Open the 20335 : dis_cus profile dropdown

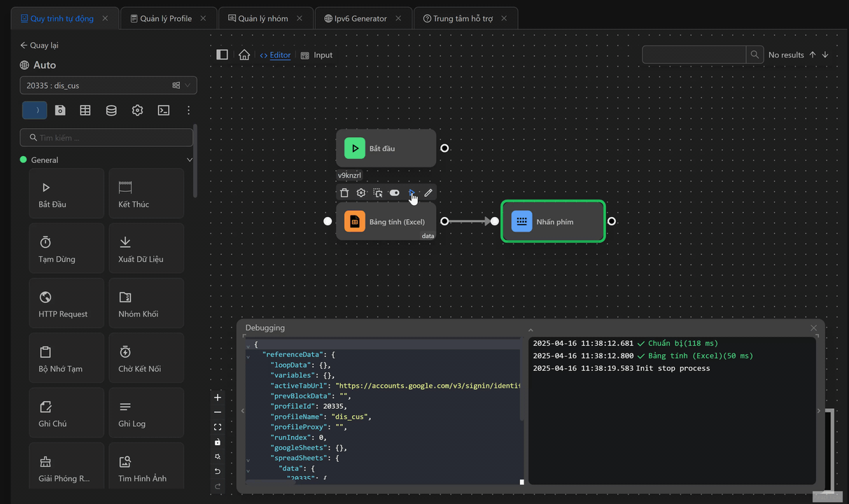[x=108, y=85]
